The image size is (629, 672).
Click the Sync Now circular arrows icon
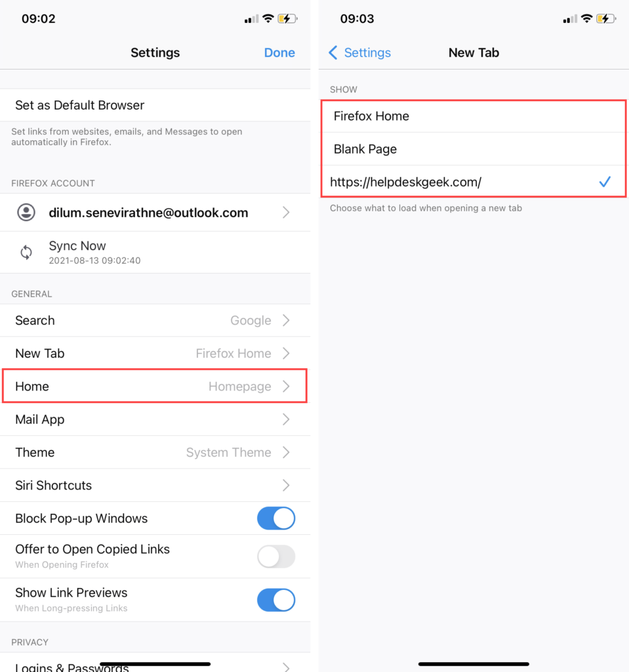click(26, 253)
